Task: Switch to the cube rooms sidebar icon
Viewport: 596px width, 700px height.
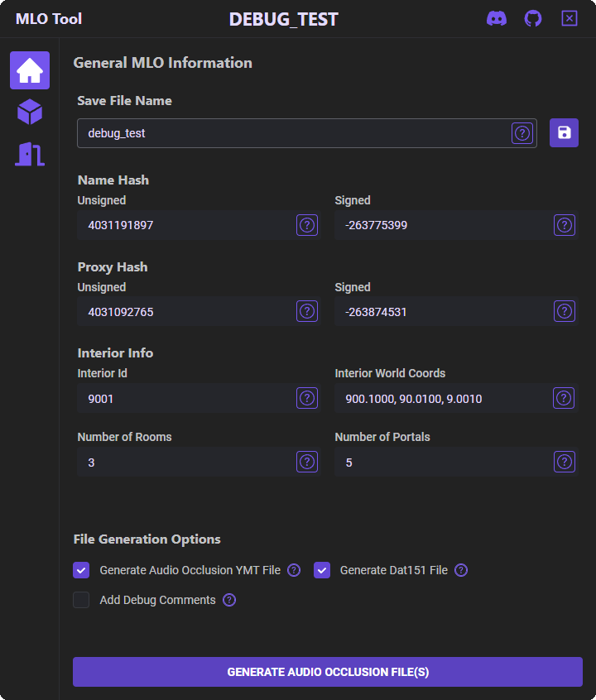Action: [x=30, y=112]
